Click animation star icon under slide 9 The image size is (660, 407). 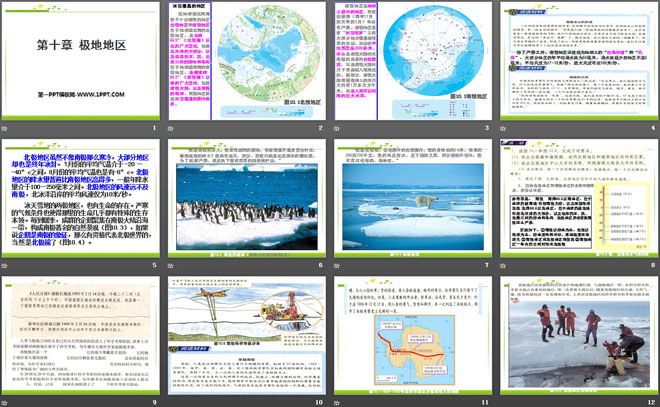(5, 403)
